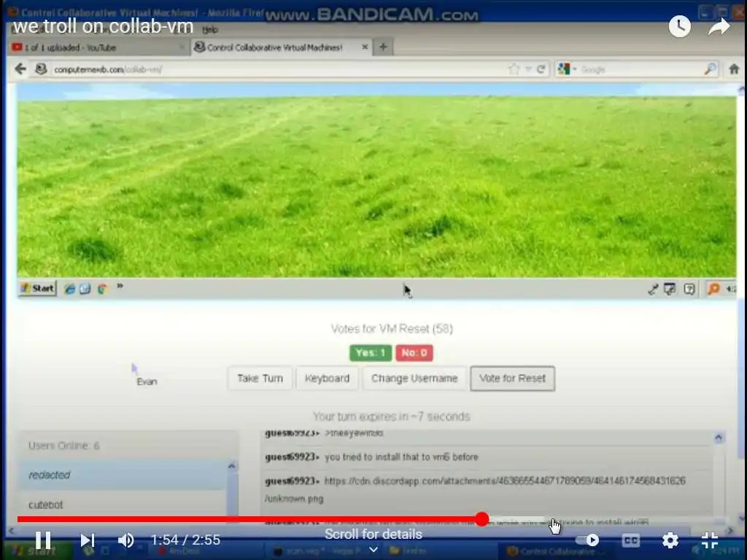Click the red No: 0 vote button
Viewport: 747px width, 560px height.
click(x=414, y=353)
